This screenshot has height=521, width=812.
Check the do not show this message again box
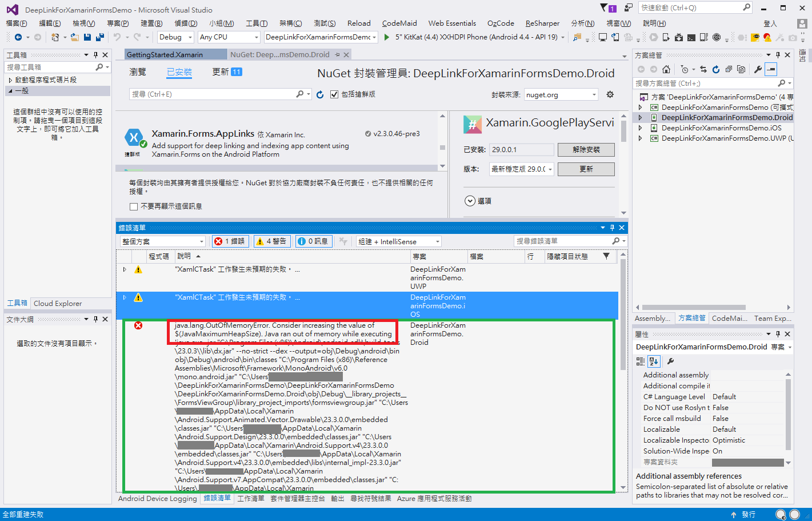coord(134,206)
